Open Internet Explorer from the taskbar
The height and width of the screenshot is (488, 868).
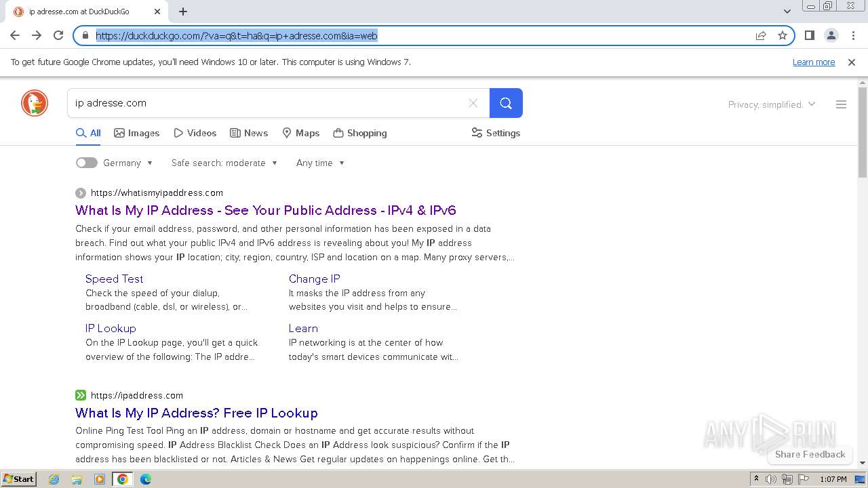tap(54, 479)
